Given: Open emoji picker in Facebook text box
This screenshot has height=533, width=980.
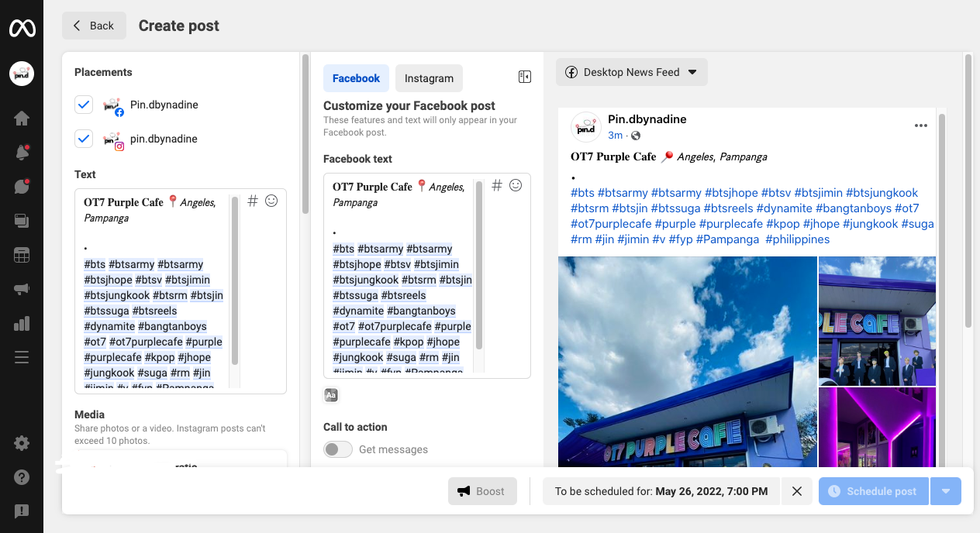Looking at the screenshot, I should tap(516, 185).
